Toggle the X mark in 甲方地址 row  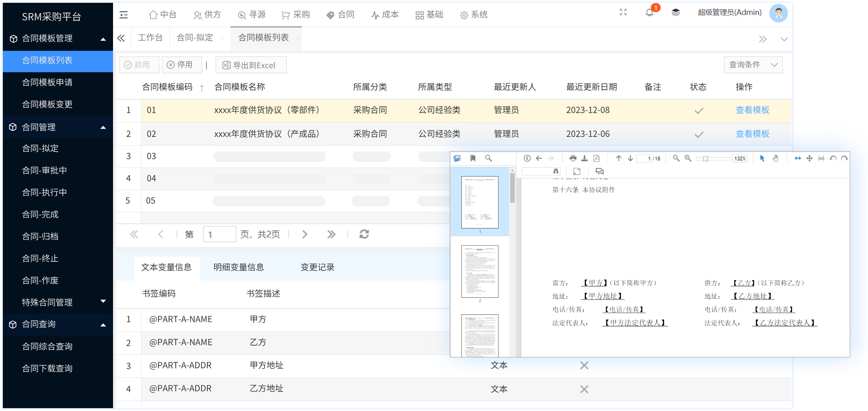(584, 365)
